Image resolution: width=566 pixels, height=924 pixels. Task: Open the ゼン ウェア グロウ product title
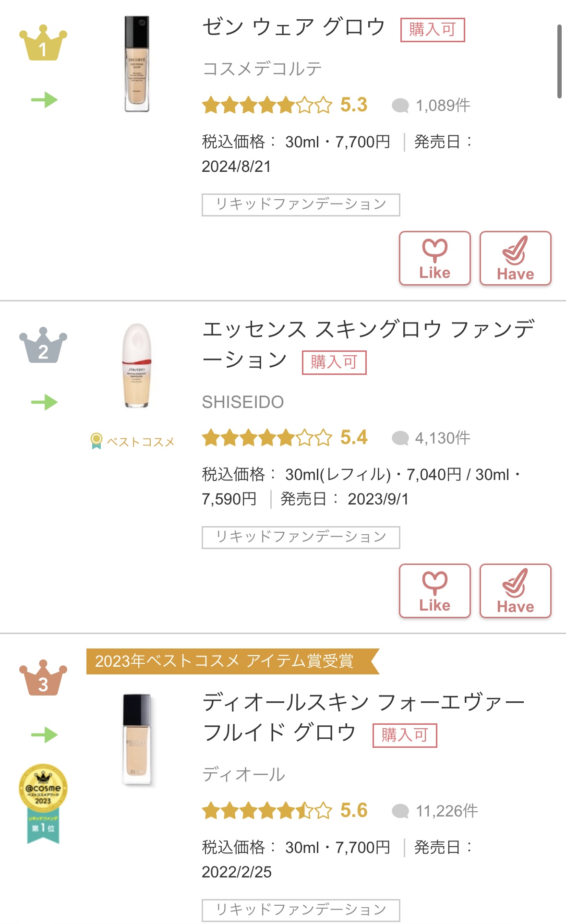[293, 27]
